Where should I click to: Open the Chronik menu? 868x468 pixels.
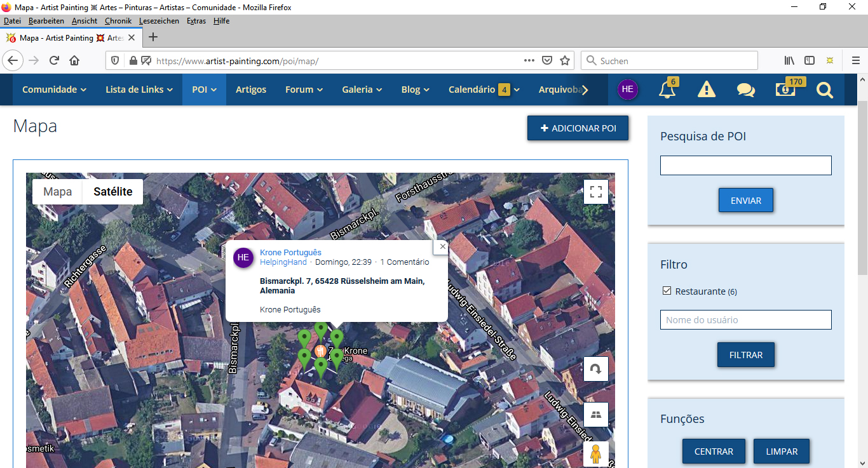[x=118, y=21]
